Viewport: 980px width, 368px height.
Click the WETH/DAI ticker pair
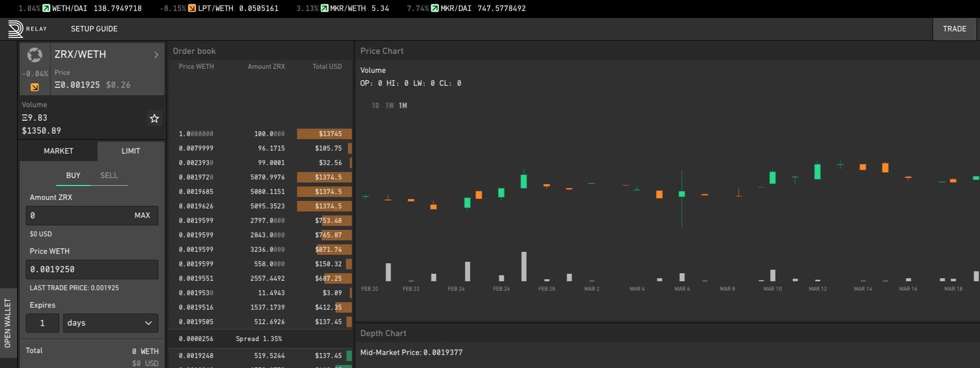(69, 8)
